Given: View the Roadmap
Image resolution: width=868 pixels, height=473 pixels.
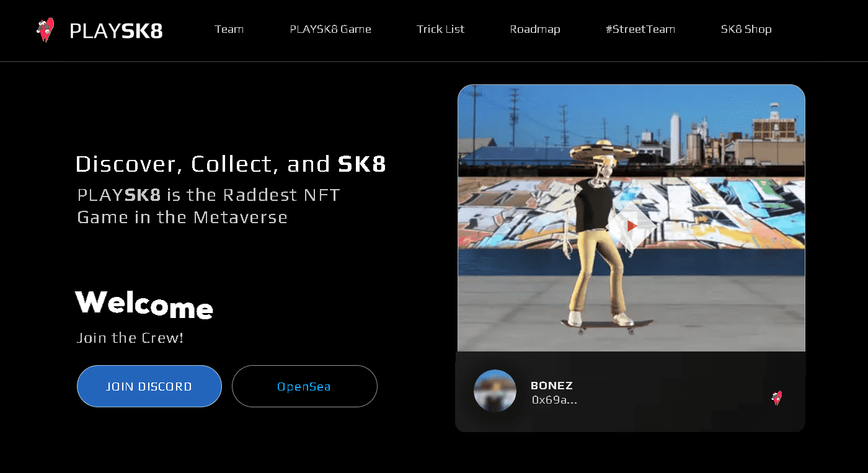Looking at the screenshot, I should [534, 29].
